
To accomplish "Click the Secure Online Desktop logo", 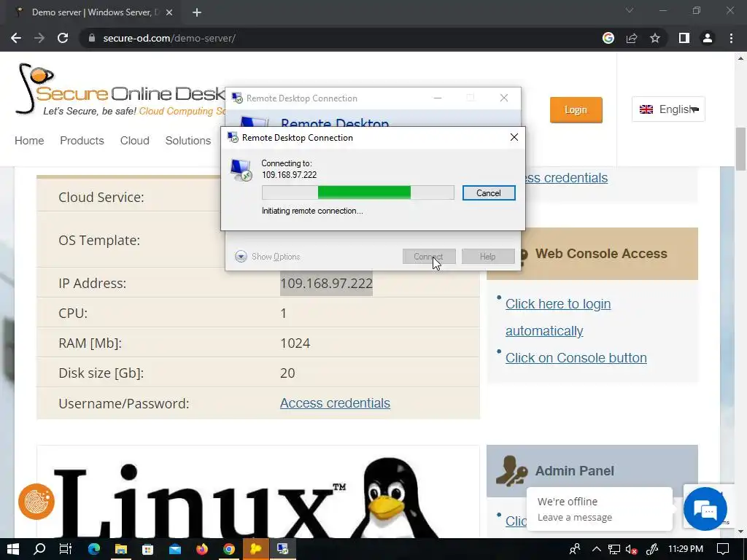I will coord(119,90).
